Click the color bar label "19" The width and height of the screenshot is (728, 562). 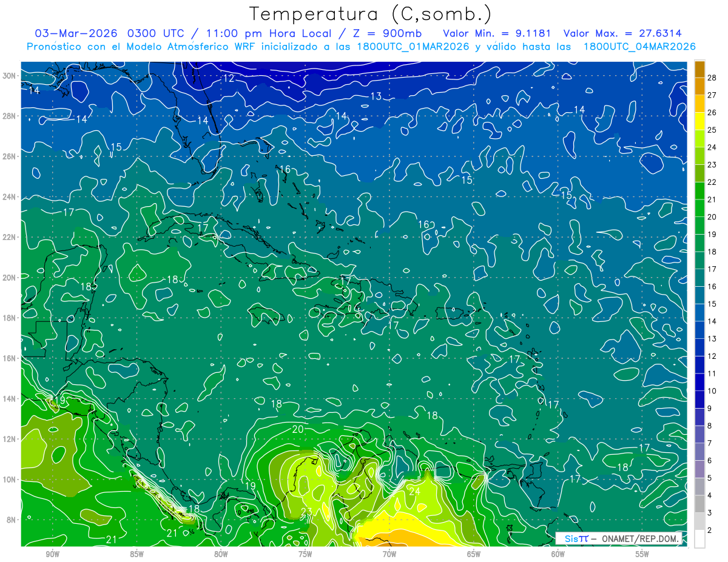pyautogui.click(x=712, y=234)
